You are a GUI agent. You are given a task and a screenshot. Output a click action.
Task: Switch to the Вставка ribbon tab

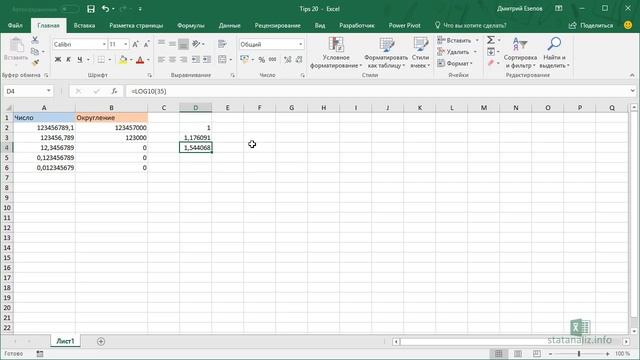(x=84, y=25)
